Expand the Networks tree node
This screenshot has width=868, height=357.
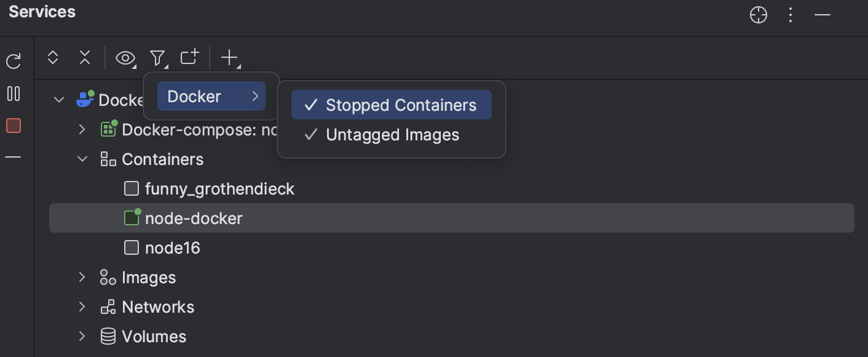[82, 307]
